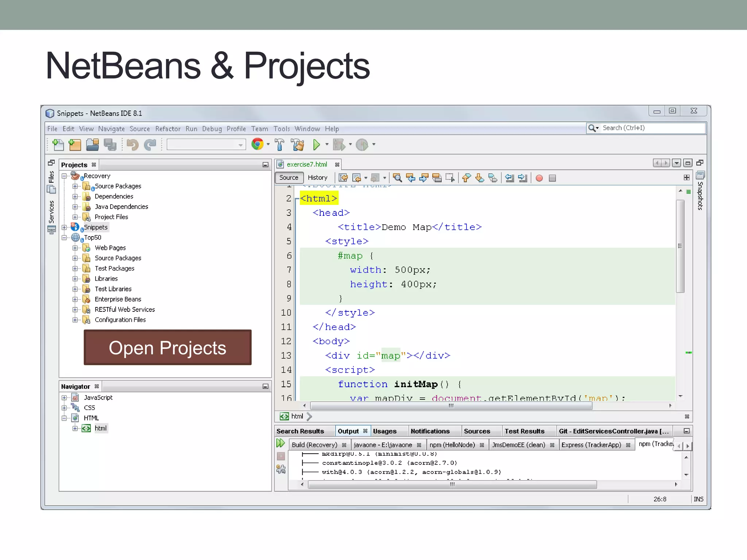This screenshot has width=747, height=560.
Task: Select html node in Navigator
Action: pos(100,428)
